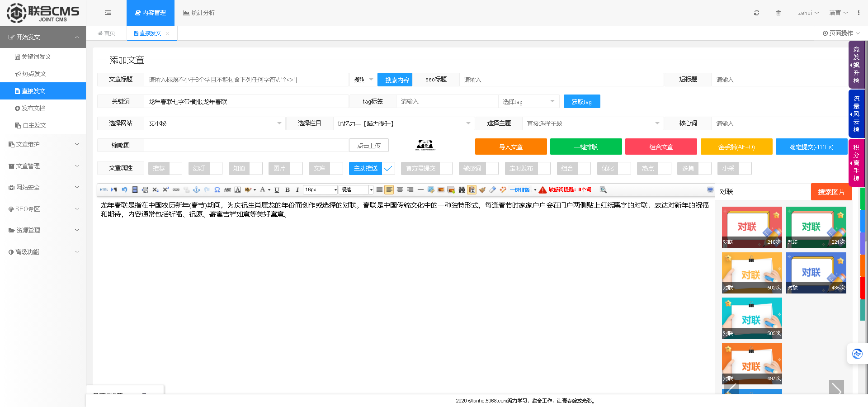Select 关键词发文 in the sidebar
Image resolution: width=868 pixels, height=407 pixels.
coord(36,57)
